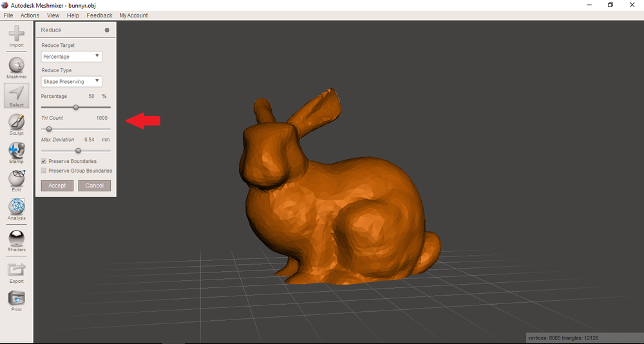
Task: Click the Cancel button
Action: pyautogui.click(x=95, y=186)
